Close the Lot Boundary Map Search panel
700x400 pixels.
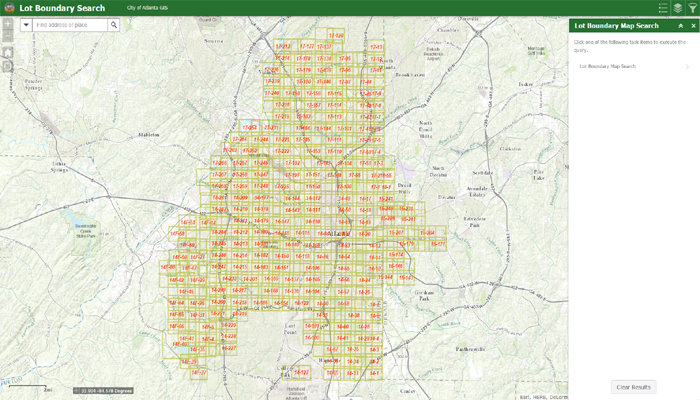[x=693, y=26]
